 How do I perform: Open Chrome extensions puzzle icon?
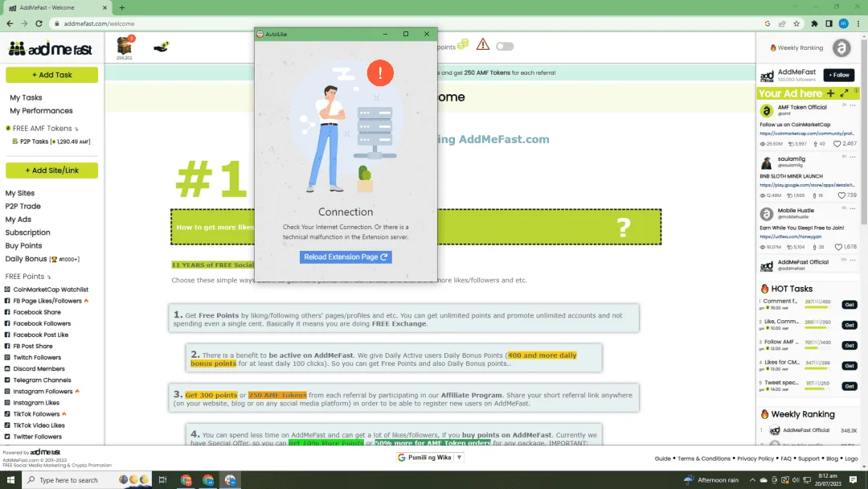pos(814,23)
